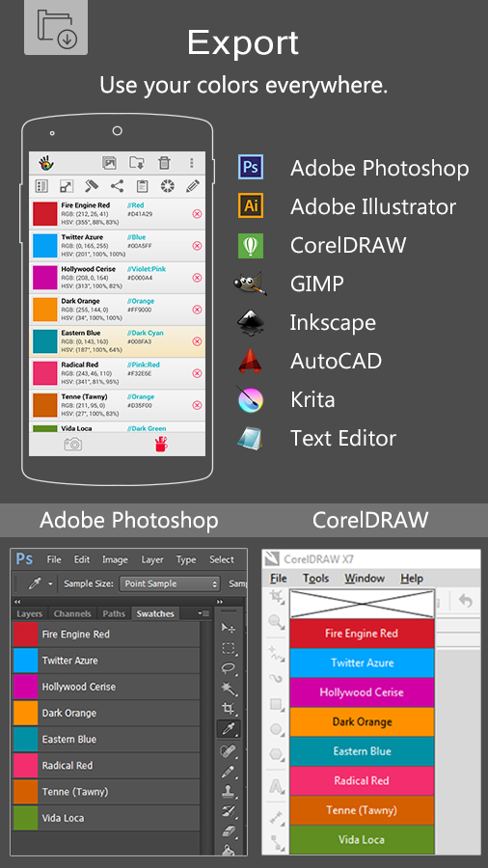488x868 pixels.
Task: Remove Twitter Azure with its red X
Action: (x=197, y=246)
